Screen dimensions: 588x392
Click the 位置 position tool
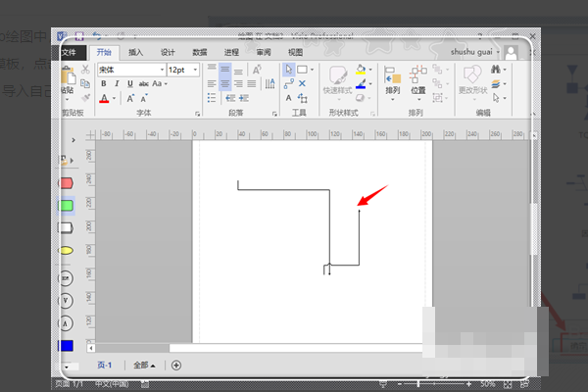(x=418, y=81)
